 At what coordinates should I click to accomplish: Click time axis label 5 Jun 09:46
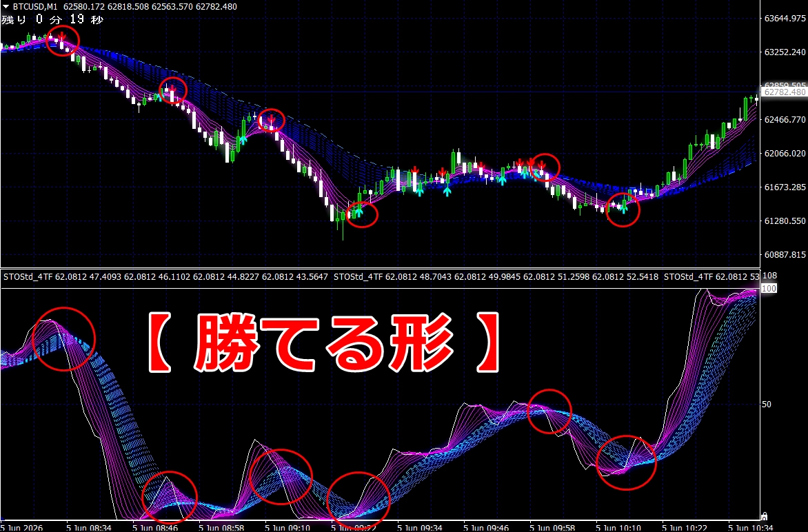coord(487,528)
